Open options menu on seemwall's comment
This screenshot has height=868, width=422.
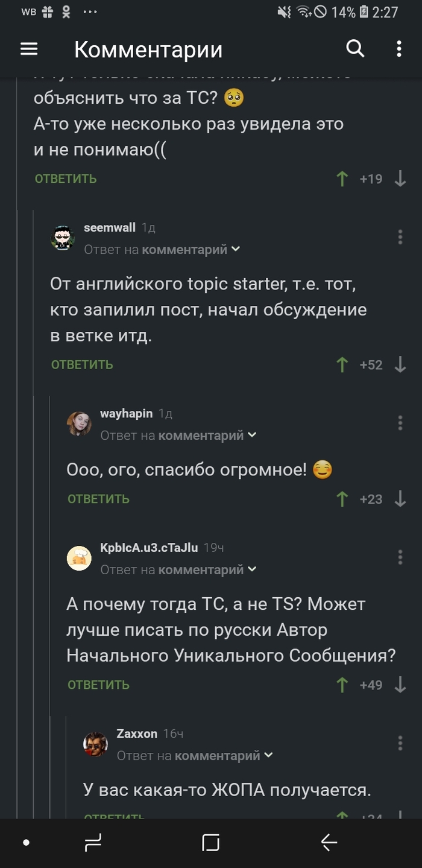click(x=400, y=237)
